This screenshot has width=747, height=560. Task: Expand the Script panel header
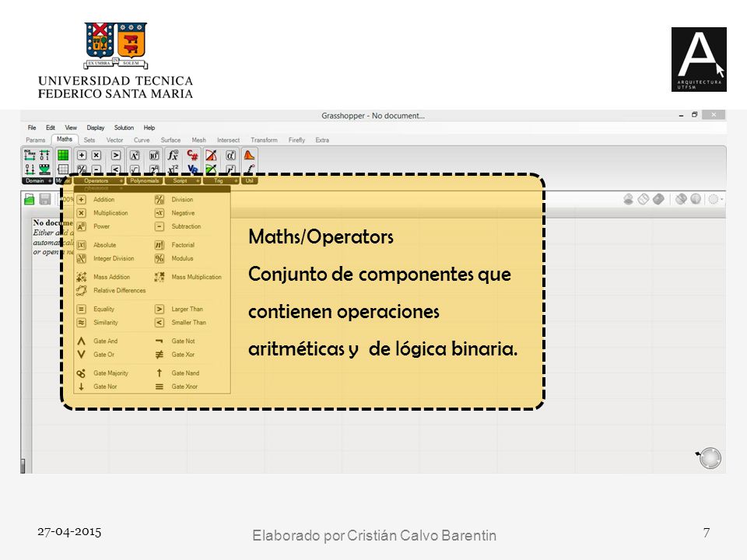(183, 181)
